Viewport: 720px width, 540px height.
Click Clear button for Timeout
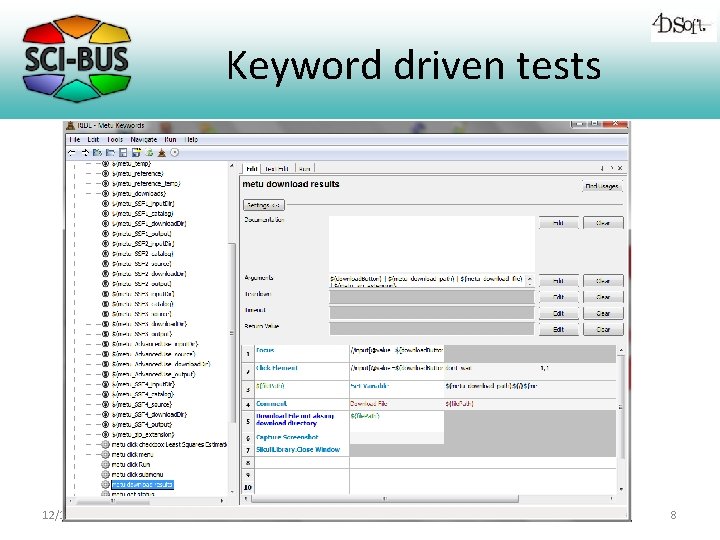(603, 313)
